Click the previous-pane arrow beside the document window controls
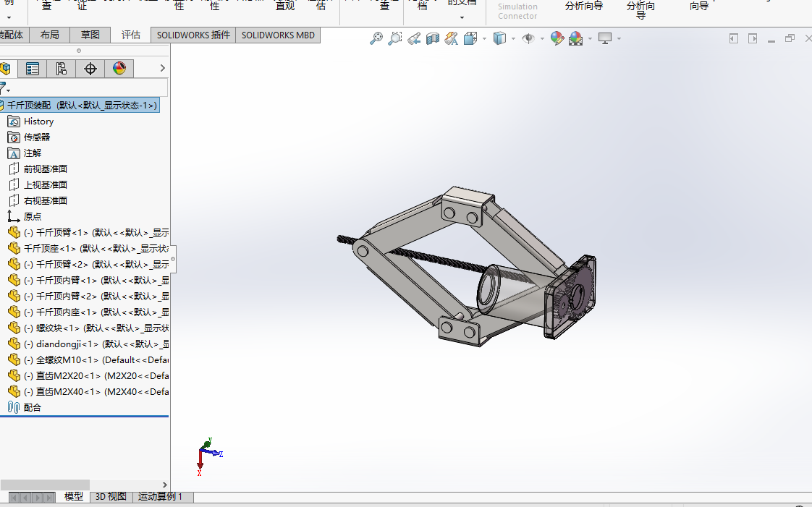Screen dimensions: 812x507 point(734,38)
